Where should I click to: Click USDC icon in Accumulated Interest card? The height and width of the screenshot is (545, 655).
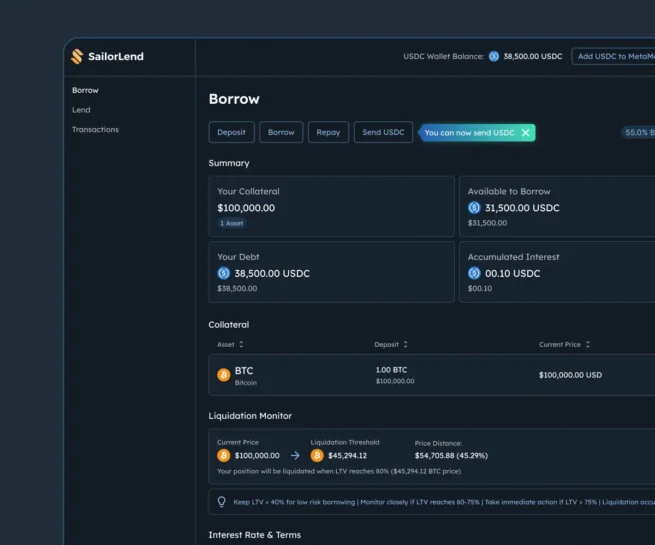coord(474,273)
